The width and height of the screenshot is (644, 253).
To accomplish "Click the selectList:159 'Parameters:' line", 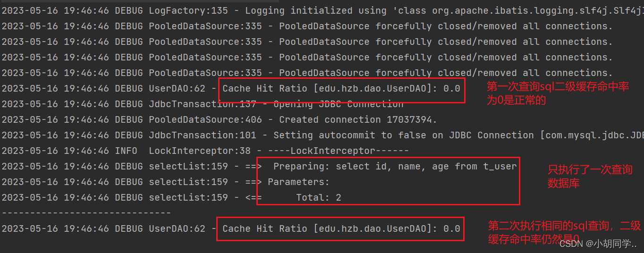I will point(165,182).
